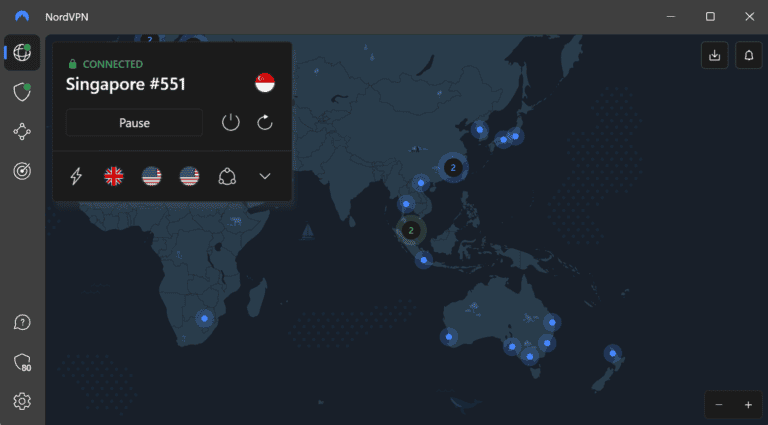Click the Singapore #551 server name

pos(126,84)
